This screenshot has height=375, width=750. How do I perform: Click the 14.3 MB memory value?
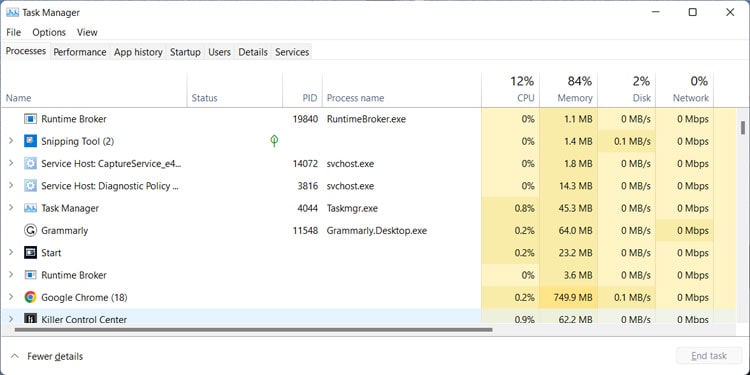[576, 186]
